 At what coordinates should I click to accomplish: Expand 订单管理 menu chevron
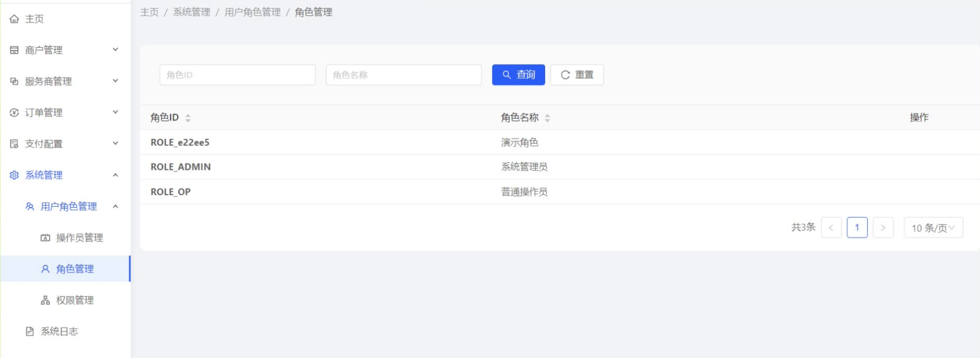[116, 112]
